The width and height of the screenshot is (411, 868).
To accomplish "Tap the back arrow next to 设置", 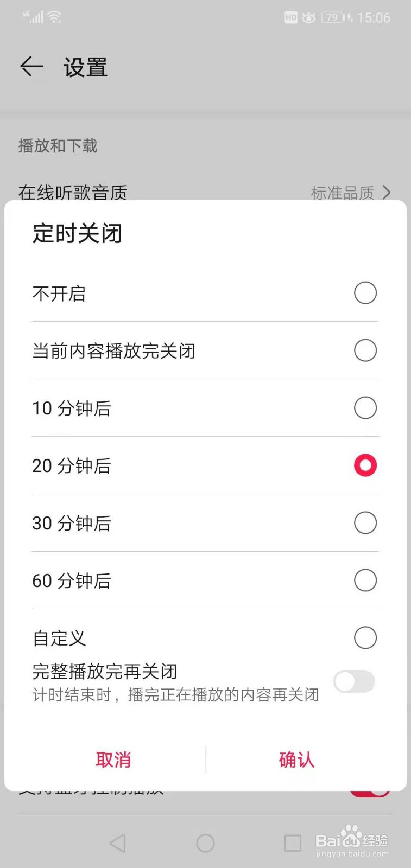I will point(31,67).
